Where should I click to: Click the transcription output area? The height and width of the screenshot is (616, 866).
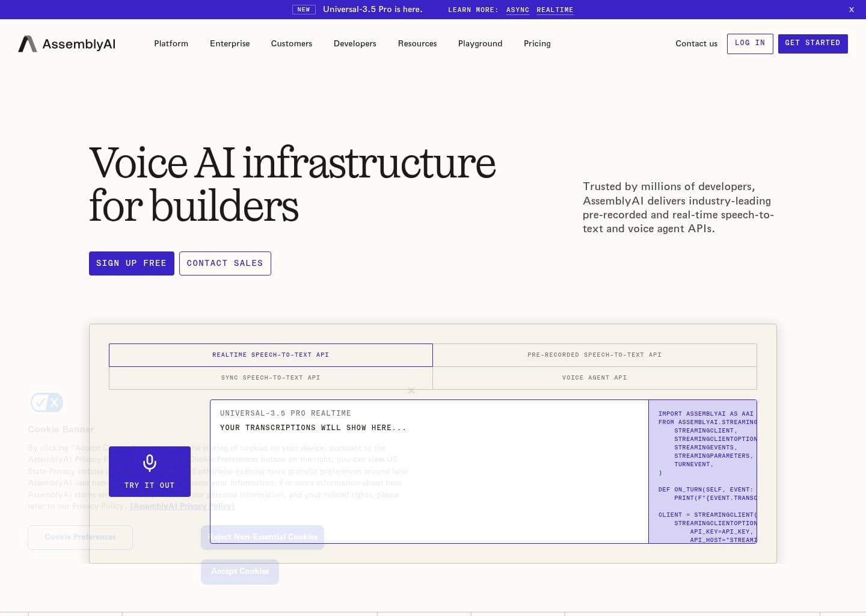pyautogui.click(x=429, y=472)
